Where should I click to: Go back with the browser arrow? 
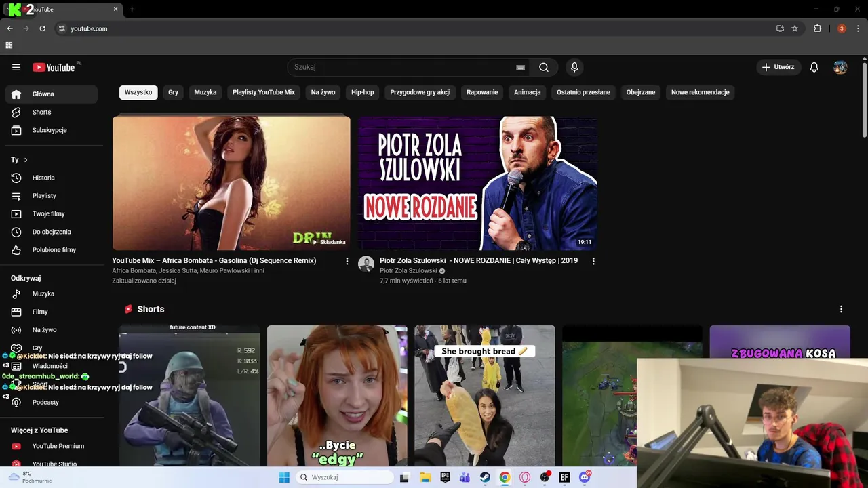click(x=9, y=28)
